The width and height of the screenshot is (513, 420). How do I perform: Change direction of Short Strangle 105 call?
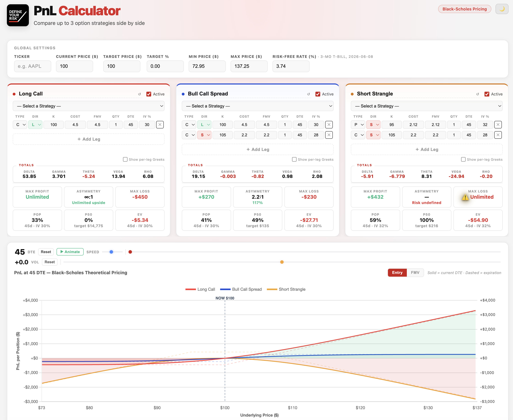pyautogui.click(x=373, y=135)
